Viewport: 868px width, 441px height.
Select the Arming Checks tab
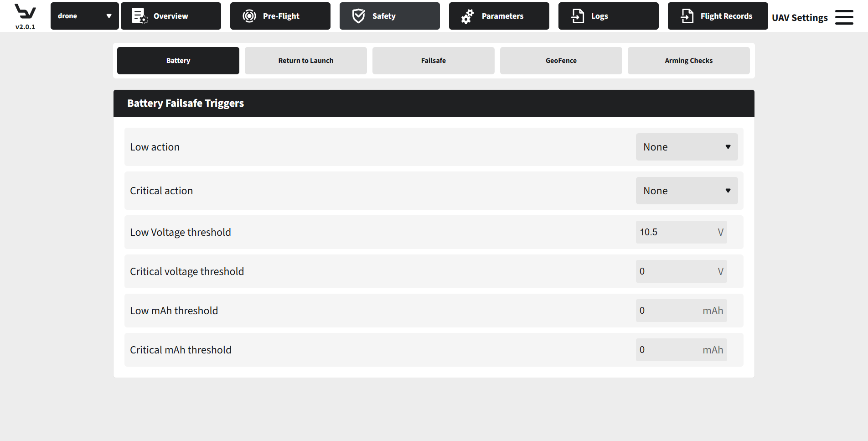point(688,61)
